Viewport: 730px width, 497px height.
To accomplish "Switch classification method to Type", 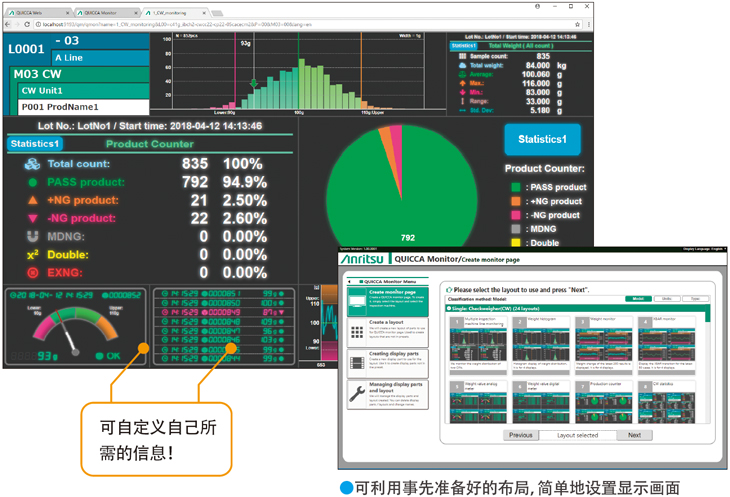I will pyautogui.click(x=695, y=299).
